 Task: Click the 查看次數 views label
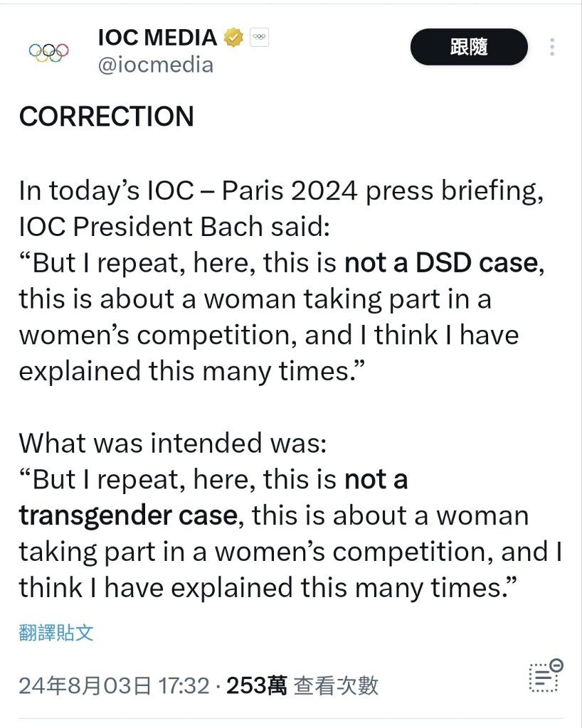tap(337, 686)
